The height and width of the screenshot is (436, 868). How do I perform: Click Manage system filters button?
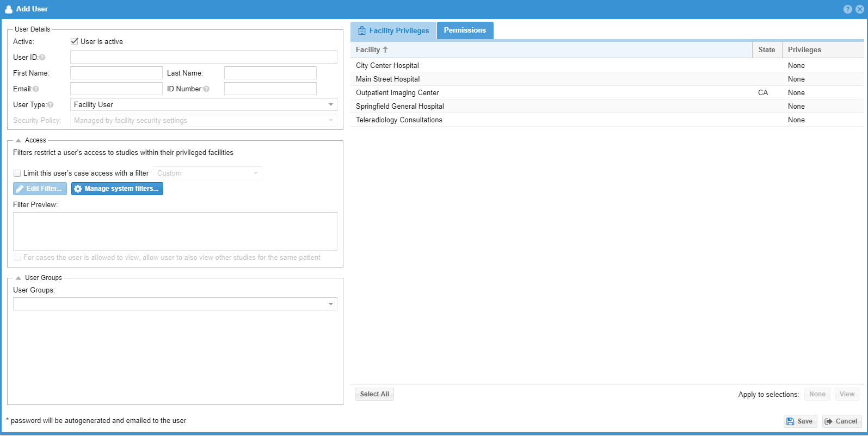[x=117, y=189]
